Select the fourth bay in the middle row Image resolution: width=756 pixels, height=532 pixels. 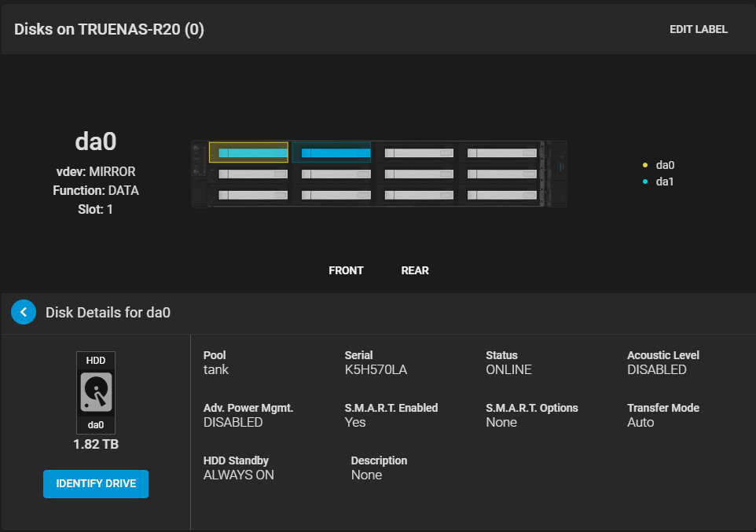pos(502,174)
